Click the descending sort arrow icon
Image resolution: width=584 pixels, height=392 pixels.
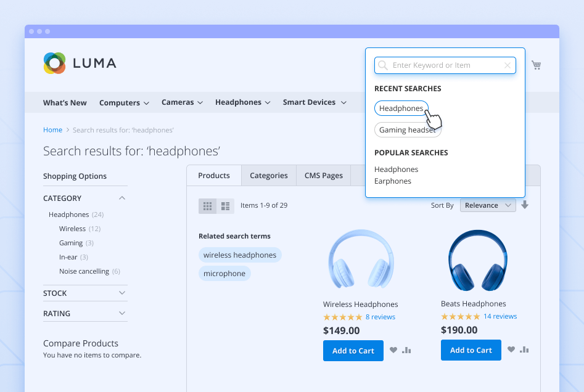(x=525, y=205)
